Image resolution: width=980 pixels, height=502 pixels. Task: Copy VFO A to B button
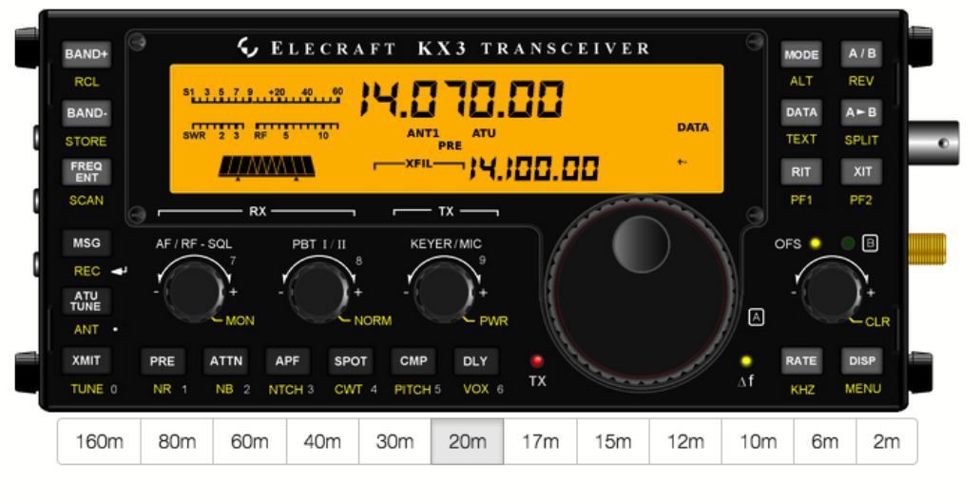click(x=861, y=112)
